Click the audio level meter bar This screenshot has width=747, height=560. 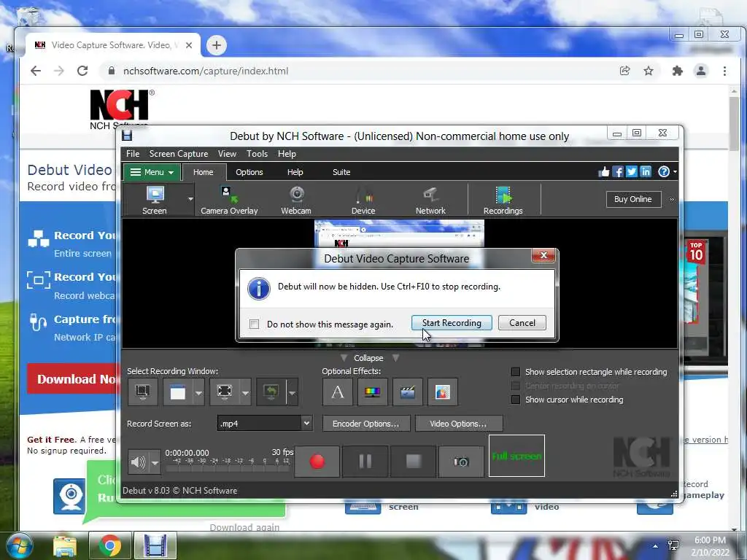(228, 469)
